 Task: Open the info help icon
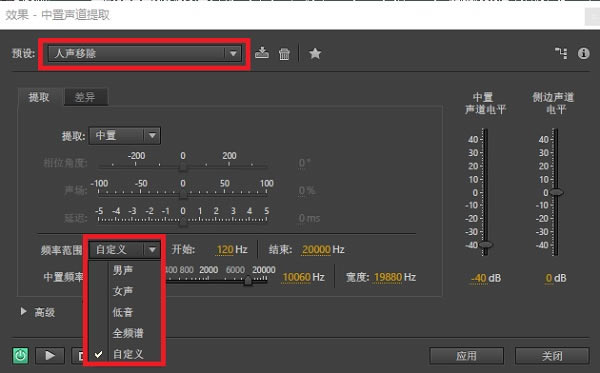pos(584,53)
